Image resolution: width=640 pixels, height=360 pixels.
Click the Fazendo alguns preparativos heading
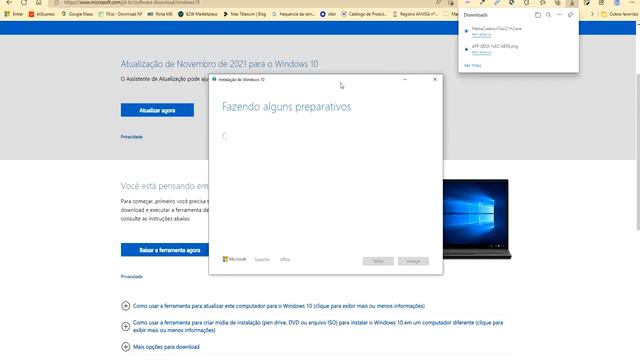tap(287, 107)
